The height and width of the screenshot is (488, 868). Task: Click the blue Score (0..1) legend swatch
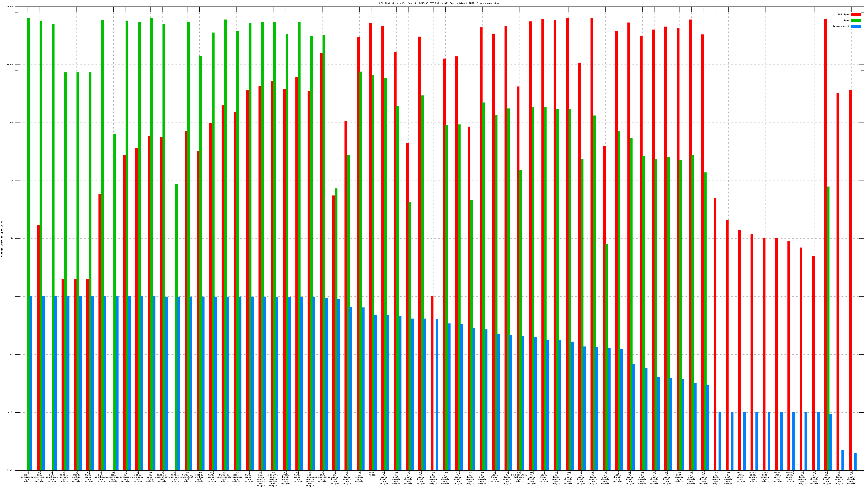(856, 26)
